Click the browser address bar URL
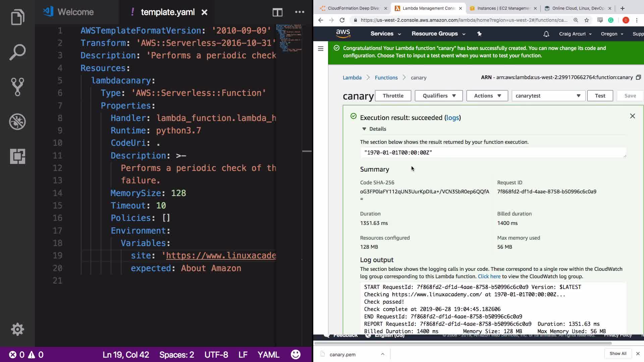 [x=464, y=20]
